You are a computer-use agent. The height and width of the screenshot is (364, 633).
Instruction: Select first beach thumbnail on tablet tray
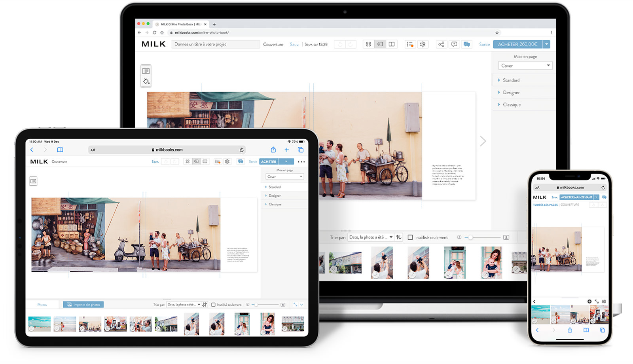point(40,324)
